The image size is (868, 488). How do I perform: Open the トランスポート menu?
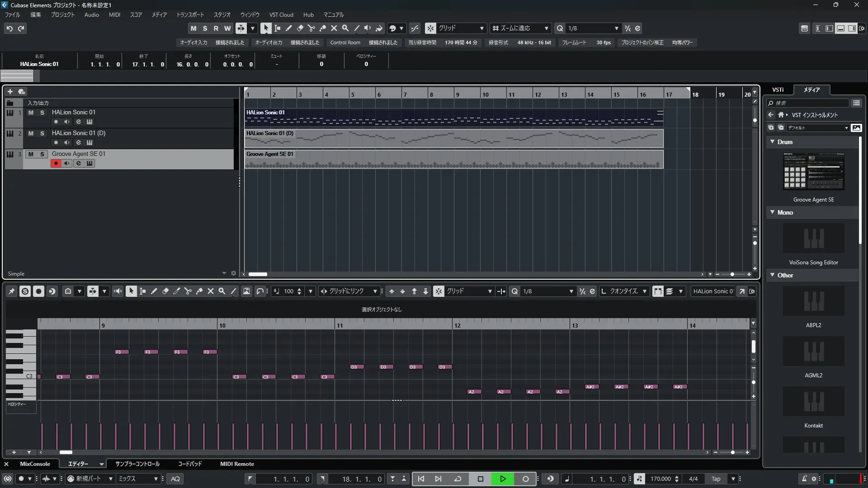[x=190, y=15]
